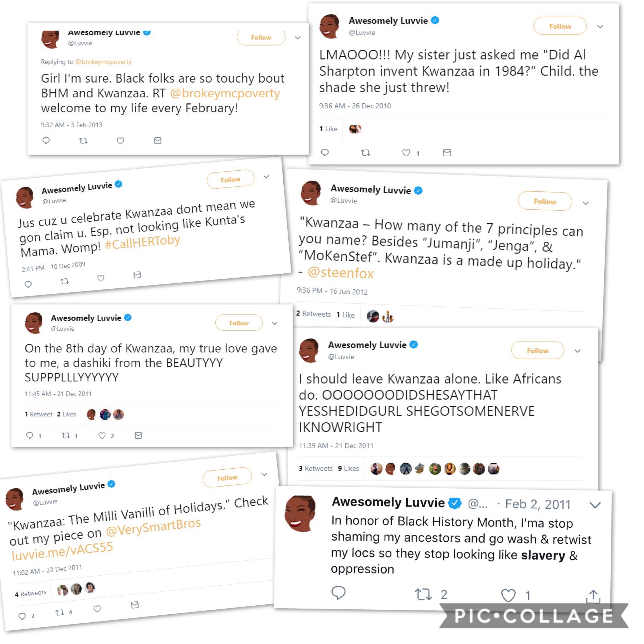Send the #CallHERToby tweet via direct message
644x644 pixels.
[137, 275]
